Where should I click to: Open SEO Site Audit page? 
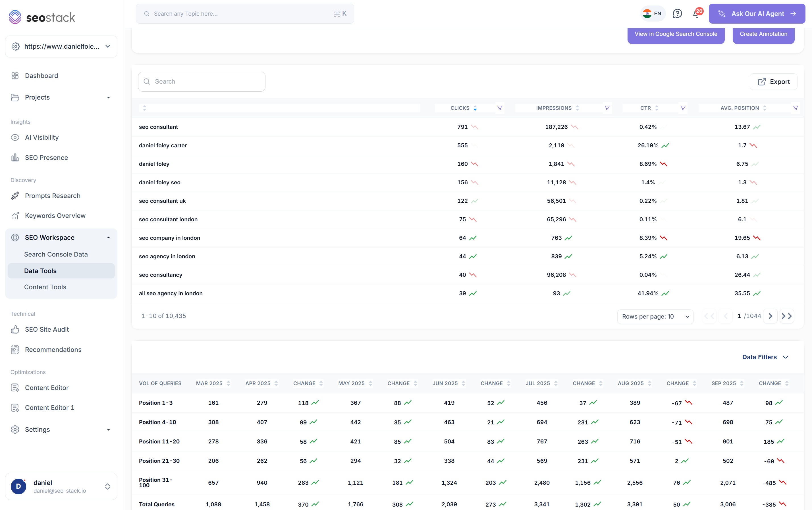pyautogui.click(x=47, y=329)
